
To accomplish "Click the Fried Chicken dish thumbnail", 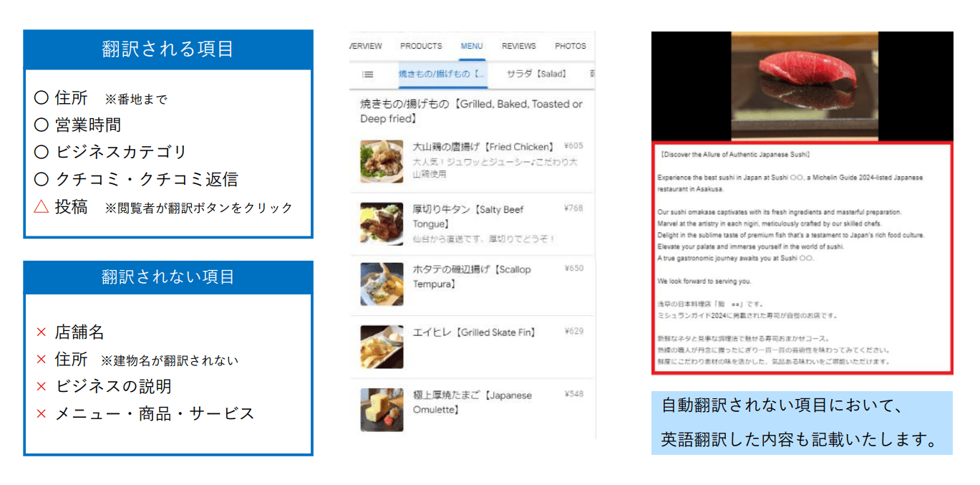I will 382,161.
